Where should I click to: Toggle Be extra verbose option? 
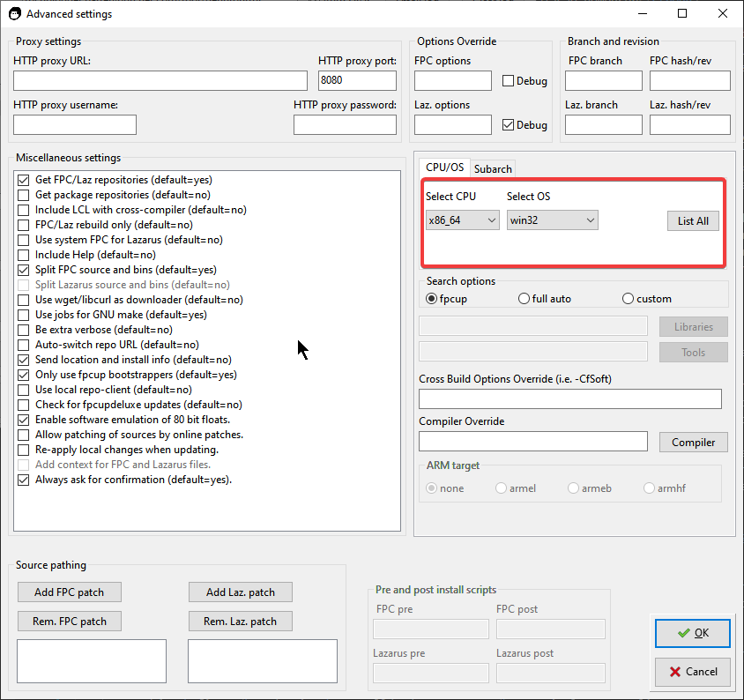[24, 330]
